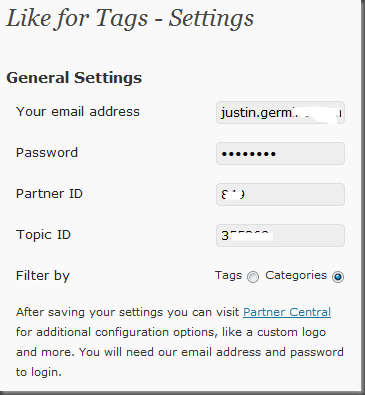
Task: Click inside the Topic ID field
Action: 280,235
